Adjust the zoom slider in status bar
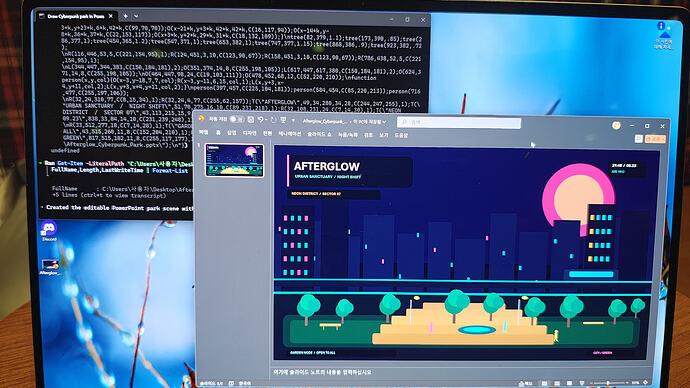Screen dimensions: 690x388 click(x=608, y=383)
